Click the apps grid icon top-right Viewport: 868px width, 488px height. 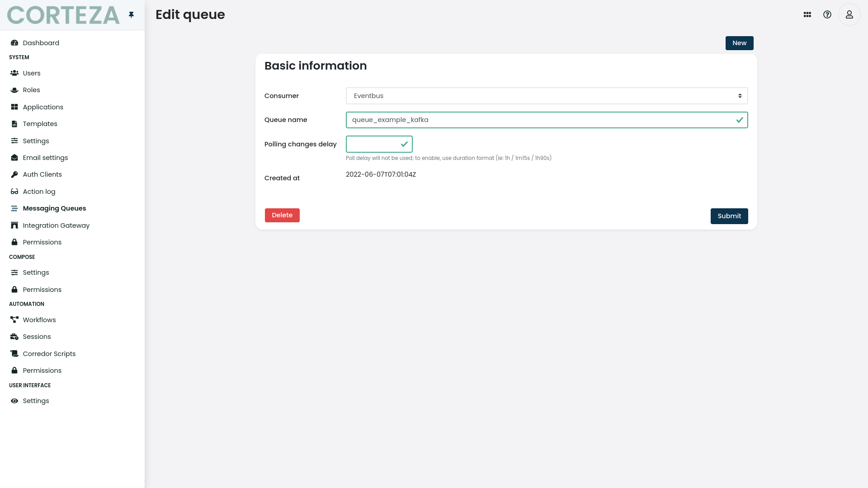807,14
